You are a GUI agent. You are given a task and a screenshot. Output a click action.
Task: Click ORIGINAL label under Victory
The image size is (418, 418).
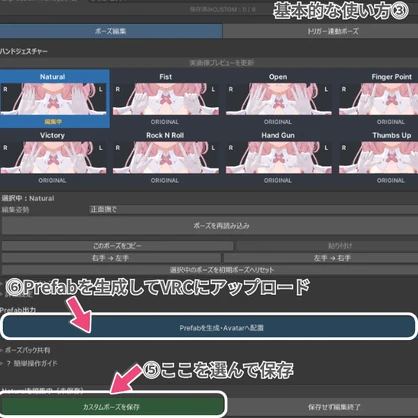tap(52, 181)
